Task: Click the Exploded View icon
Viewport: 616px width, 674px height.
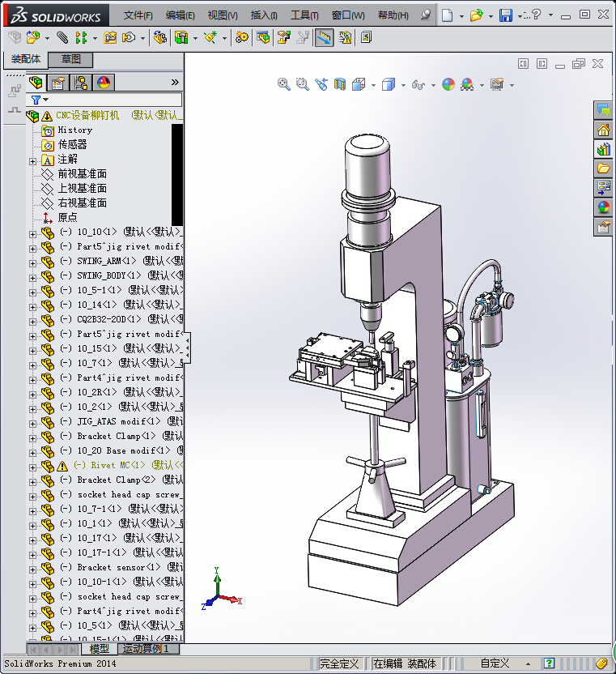Action: (283, 38)
